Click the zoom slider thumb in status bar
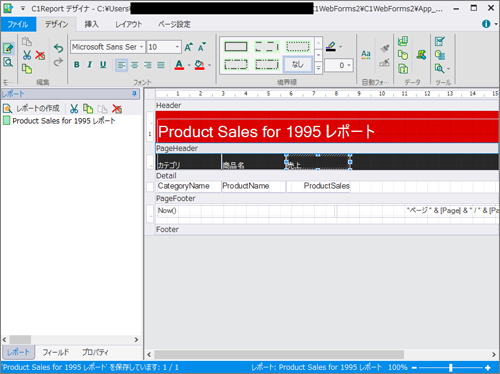The image size is (500, 374). point(451,367)
